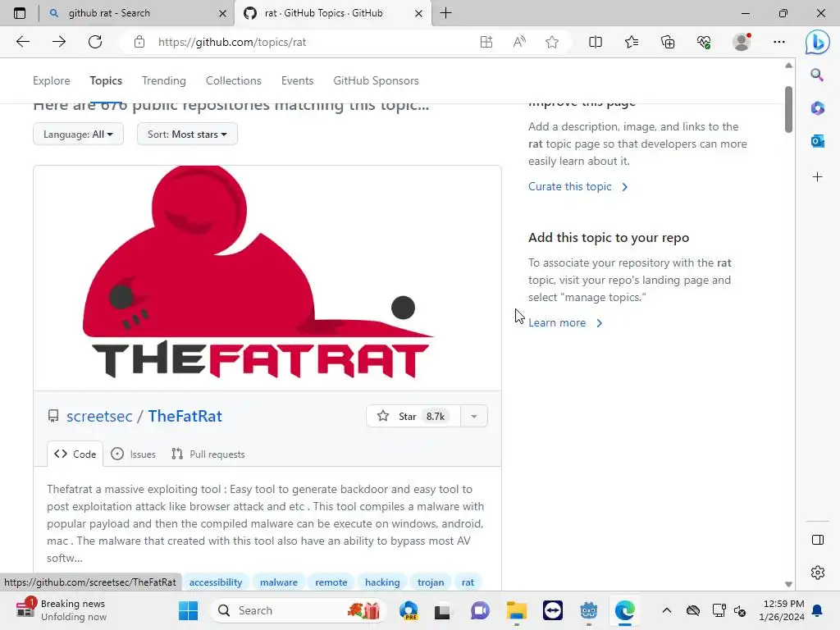This screenshot has width=840, height=630.
Task: Click the page vertical scrollbar thumb
Action: click(x=788, y=109)
